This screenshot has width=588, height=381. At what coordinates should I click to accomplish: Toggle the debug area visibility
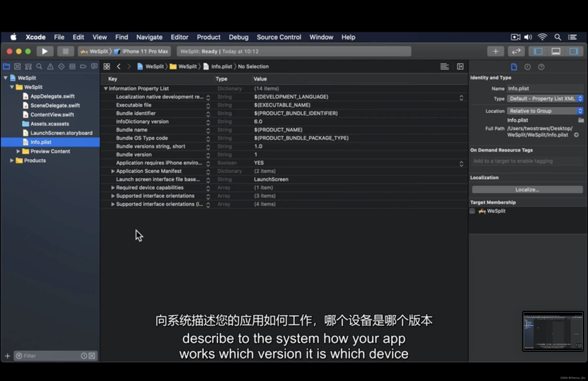click(x=556, y=51)
